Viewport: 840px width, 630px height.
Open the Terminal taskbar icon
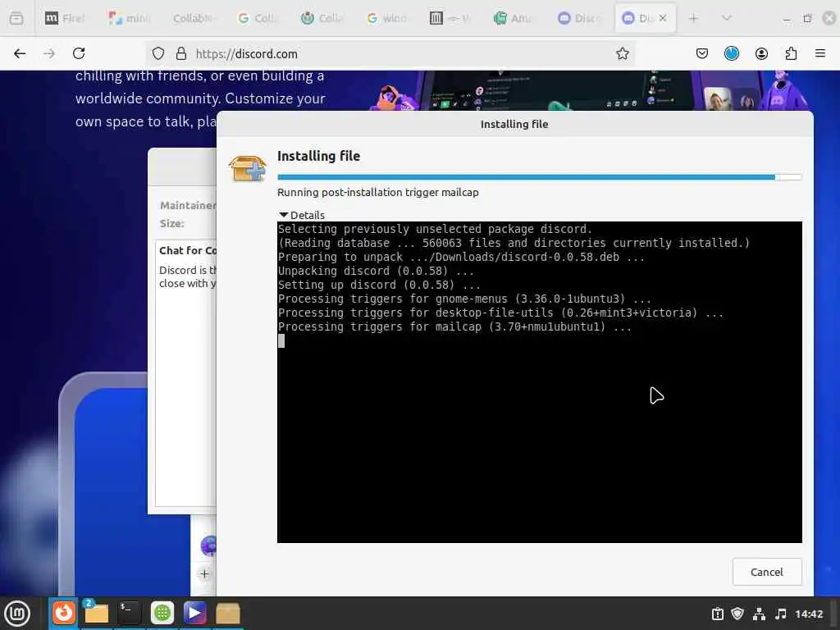129,613
